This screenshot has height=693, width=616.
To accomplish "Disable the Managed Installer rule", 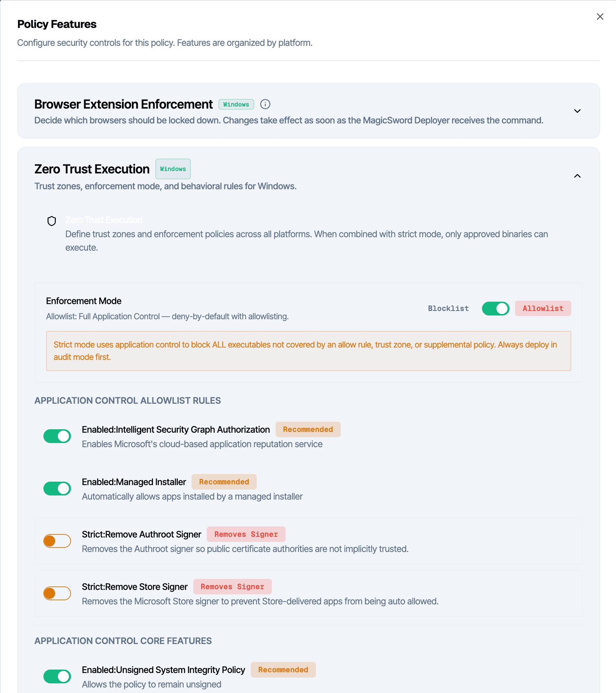I will [x=57, y=488].
